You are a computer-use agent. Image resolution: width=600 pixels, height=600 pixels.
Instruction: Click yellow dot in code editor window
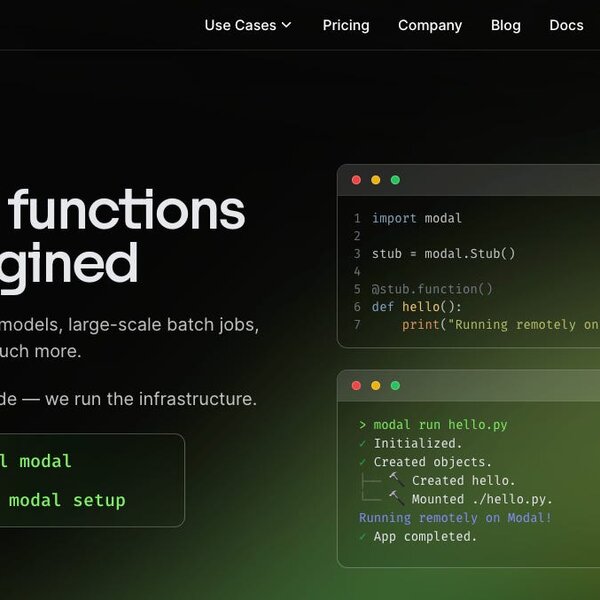point(376,180)
